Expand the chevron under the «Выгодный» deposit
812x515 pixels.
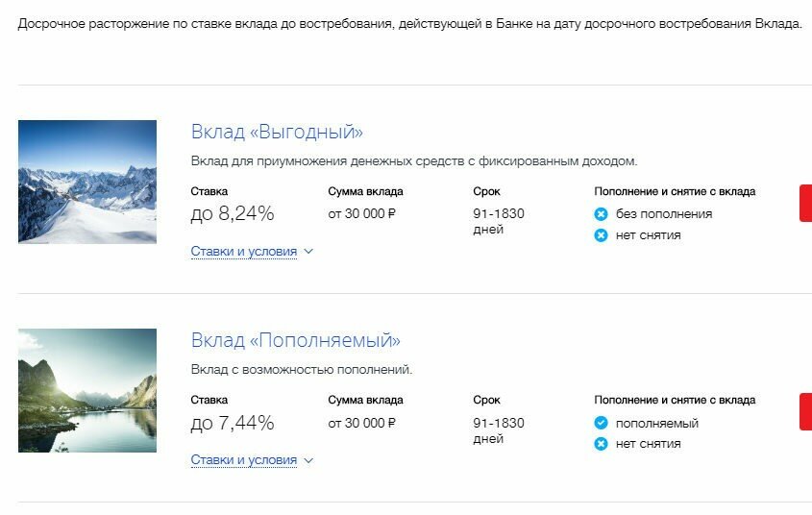(308, 252)
